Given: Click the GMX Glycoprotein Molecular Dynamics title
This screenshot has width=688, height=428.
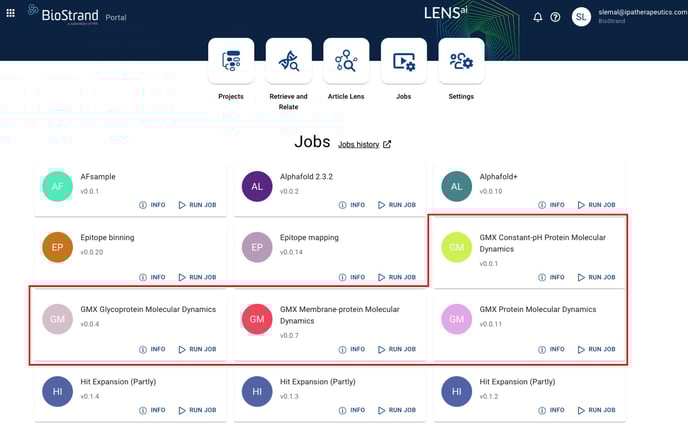Looking at the screenshot, I should (148, 309).
